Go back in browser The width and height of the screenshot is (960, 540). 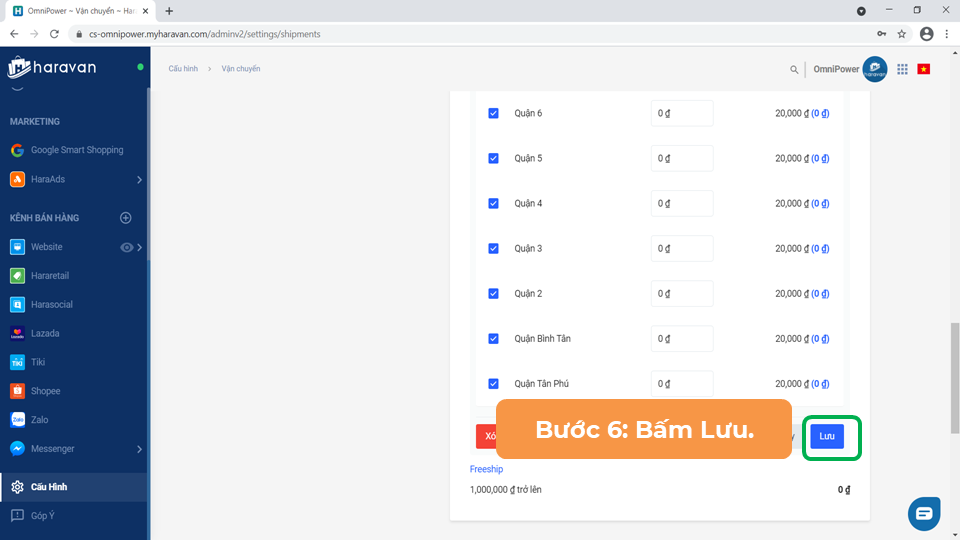click(x=14, y=34)
